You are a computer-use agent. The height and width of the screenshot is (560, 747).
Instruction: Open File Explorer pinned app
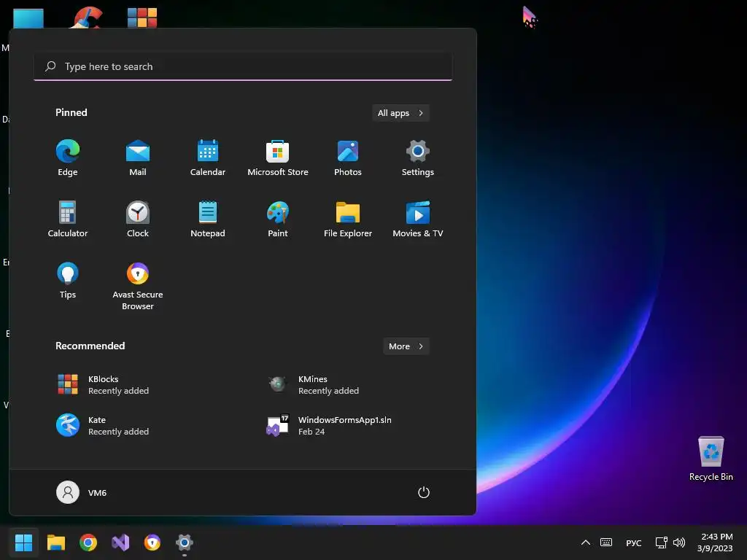pos(348,219)
